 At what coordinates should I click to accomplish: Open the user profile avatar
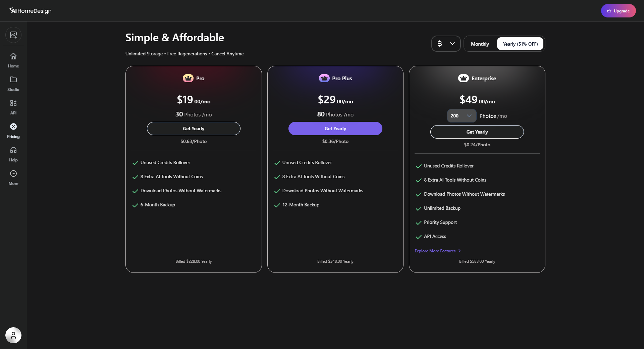13,335
